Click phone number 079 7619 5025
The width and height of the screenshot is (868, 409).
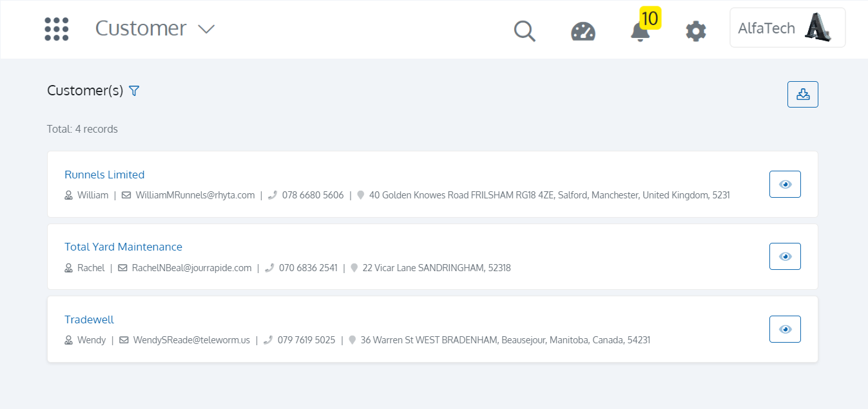click(x=307, y=340)
